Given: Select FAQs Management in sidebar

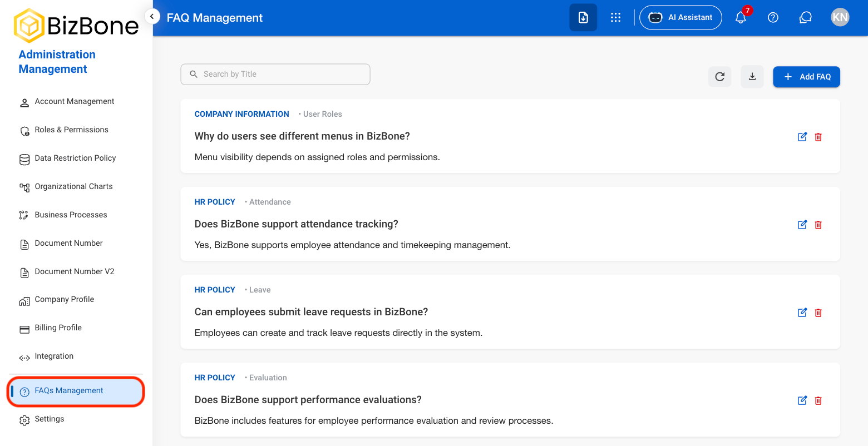Looking at the screenshot, I should 76,391.
